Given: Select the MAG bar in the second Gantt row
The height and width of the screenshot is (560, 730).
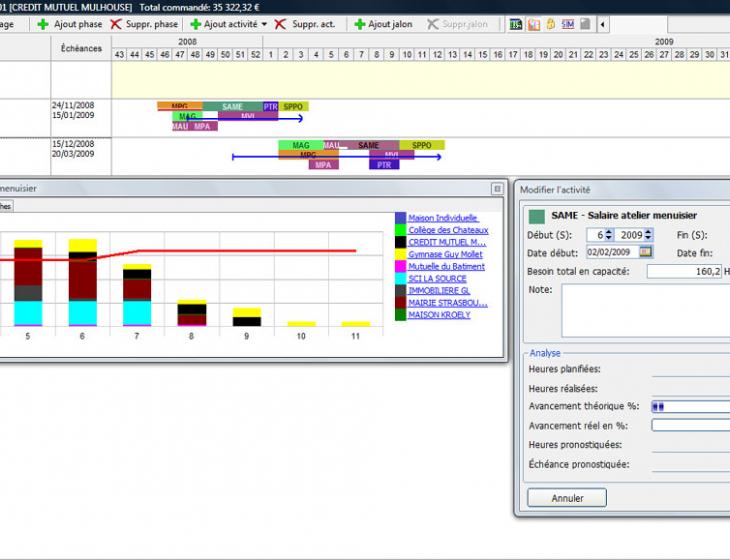Looking at the screenshot, I should [301, 145].
